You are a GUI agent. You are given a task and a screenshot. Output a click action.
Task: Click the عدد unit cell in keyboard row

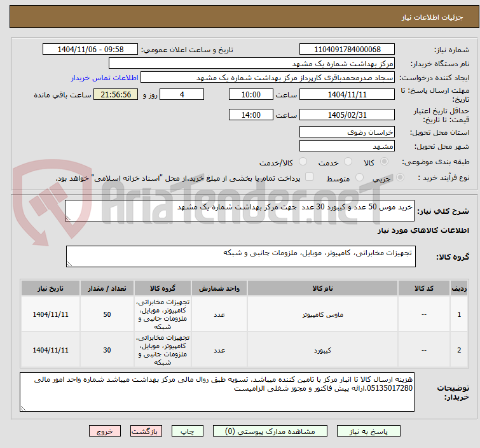[x=219, y=350]
